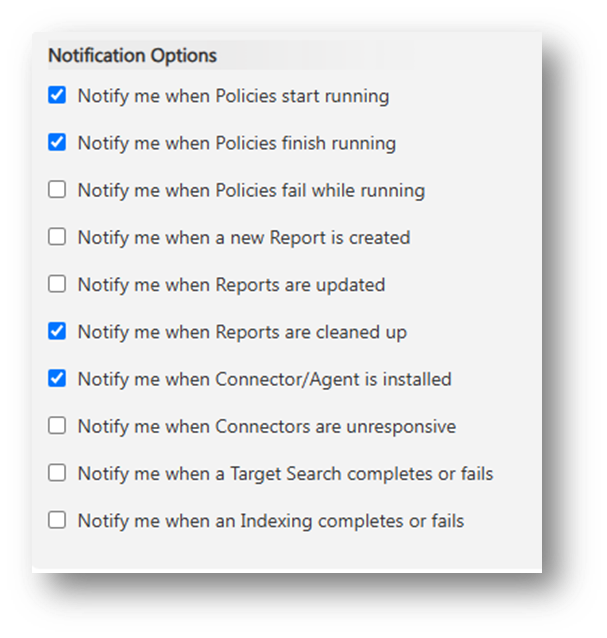Click the 'new Report is created' label text
The height and width of the screenshot is (638, 607).
pyautogui.click(x=244, y=237)
